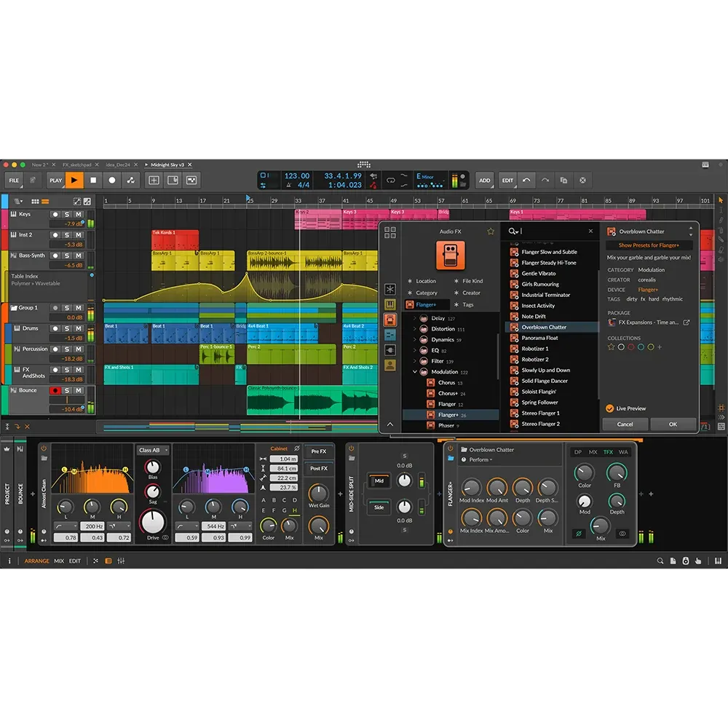The image size is (728, 728).
Task: Click the Redo arrow icon
Action: pos(545,180)
